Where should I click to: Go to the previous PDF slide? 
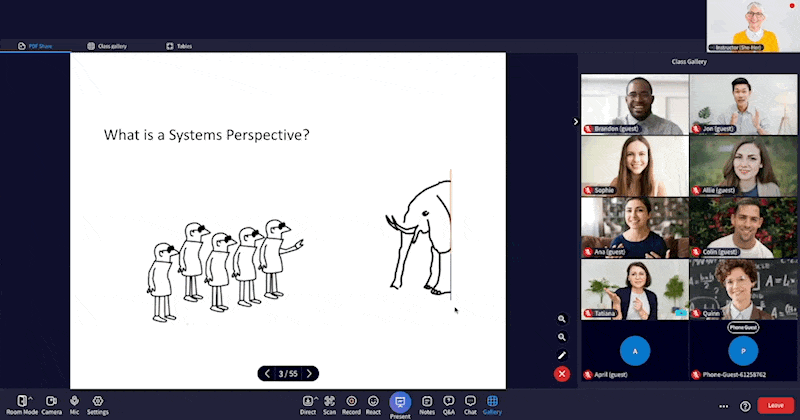tap(267, 374)
